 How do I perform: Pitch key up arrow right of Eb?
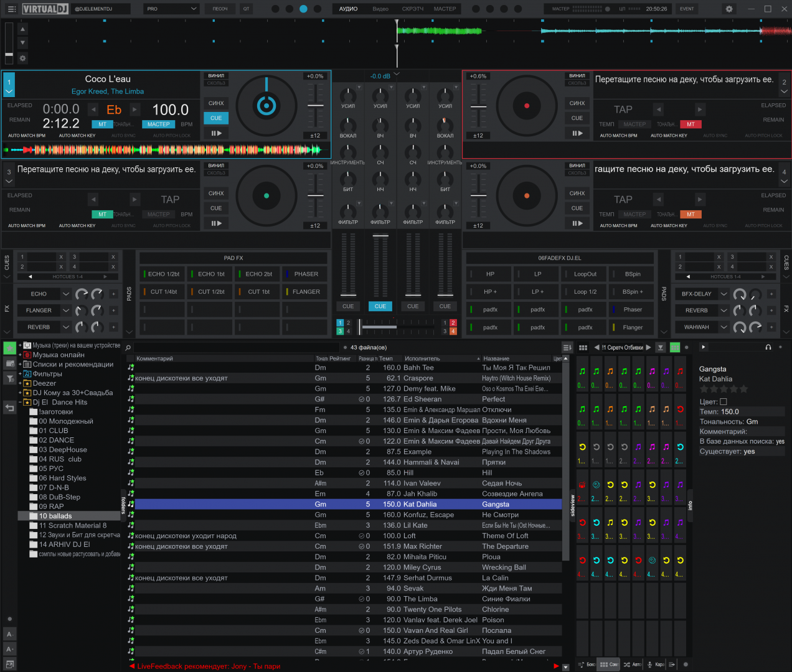pos(134,110)
